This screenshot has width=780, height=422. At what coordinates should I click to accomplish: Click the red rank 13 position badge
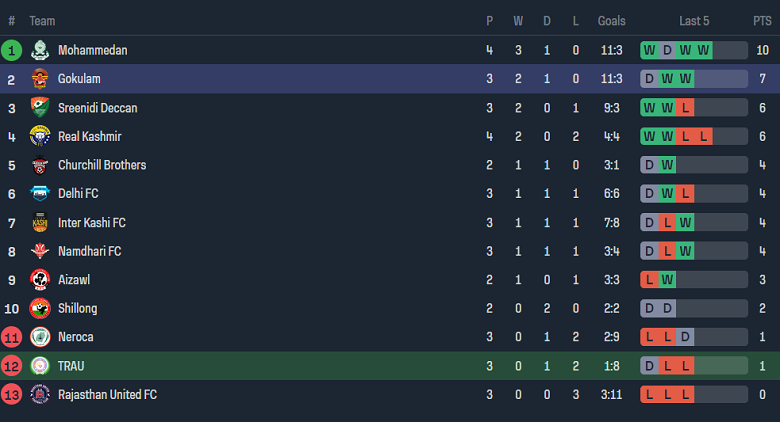coord(12,394)
